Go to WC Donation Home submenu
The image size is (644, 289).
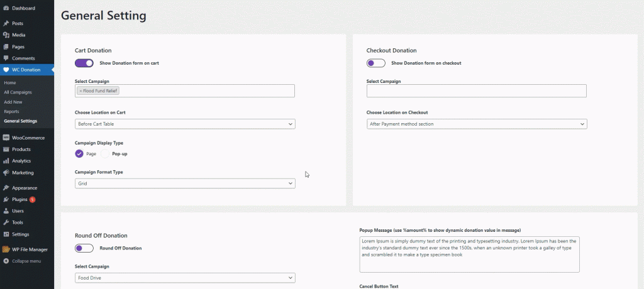pyautogui.click(x=10, y=83)
